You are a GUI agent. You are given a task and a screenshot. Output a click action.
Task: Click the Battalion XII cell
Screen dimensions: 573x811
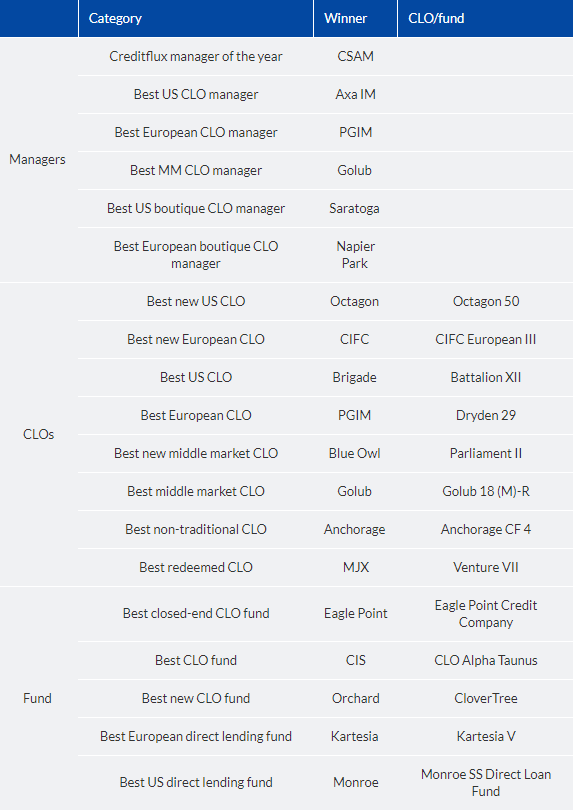[x=486, y=378]
